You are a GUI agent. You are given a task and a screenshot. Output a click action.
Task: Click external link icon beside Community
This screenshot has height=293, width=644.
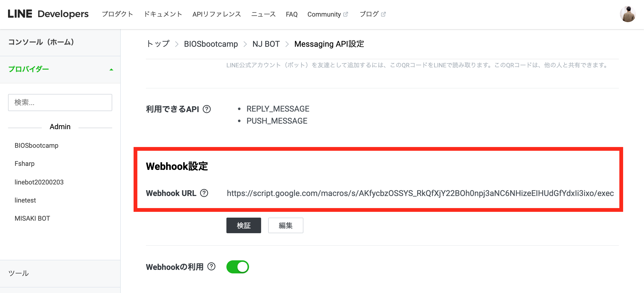(346, 14)
